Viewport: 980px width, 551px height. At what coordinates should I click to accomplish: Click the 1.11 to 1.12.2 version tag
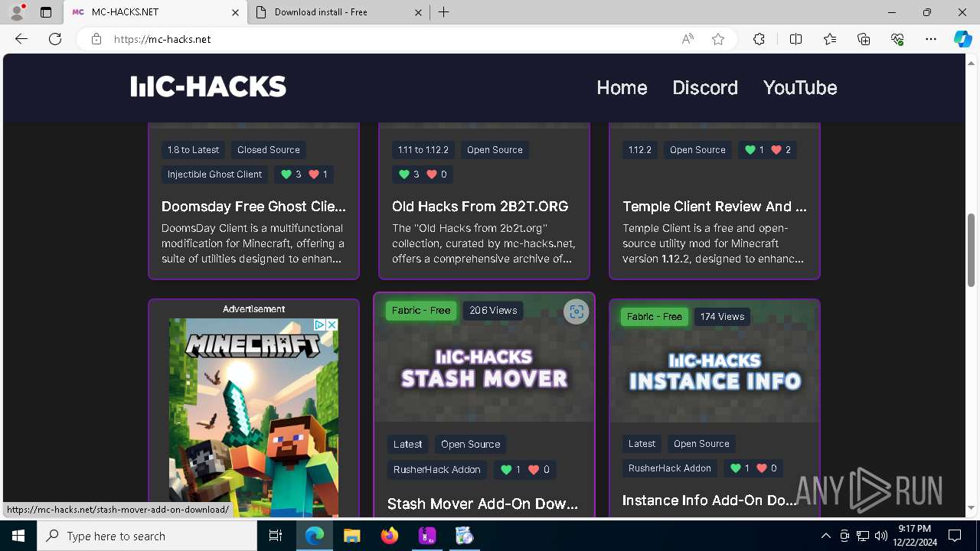(x=423, y=150)
